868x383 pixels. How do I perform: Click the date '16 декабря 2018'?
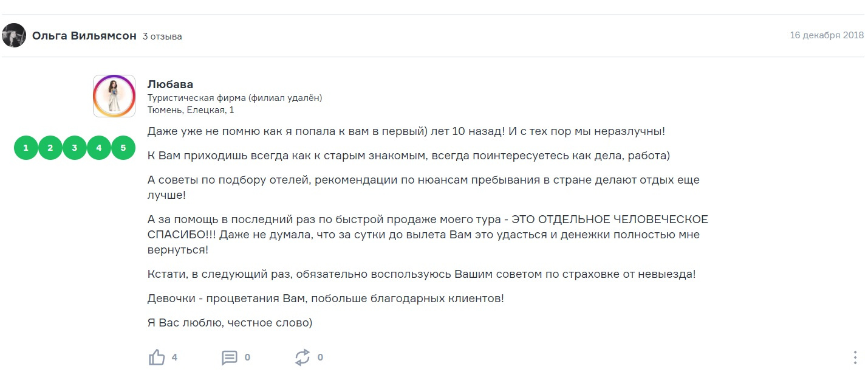pyautogui.click(x=827, y=35)
